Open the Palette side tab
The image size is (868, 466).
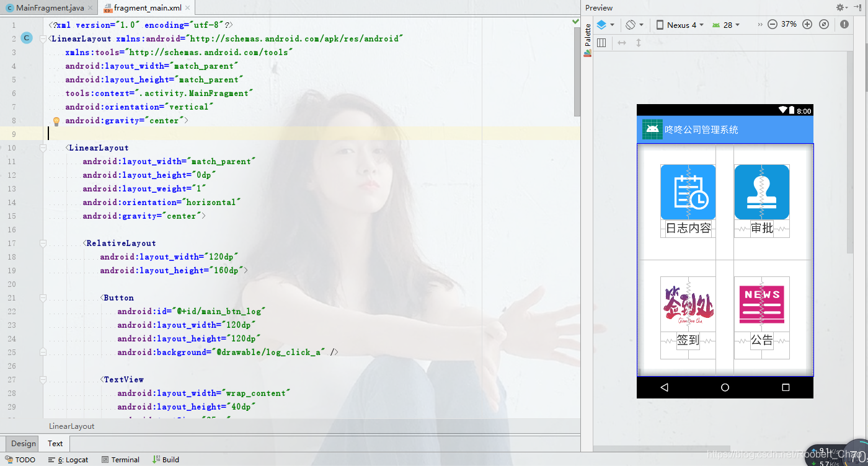tap(587, 40)
